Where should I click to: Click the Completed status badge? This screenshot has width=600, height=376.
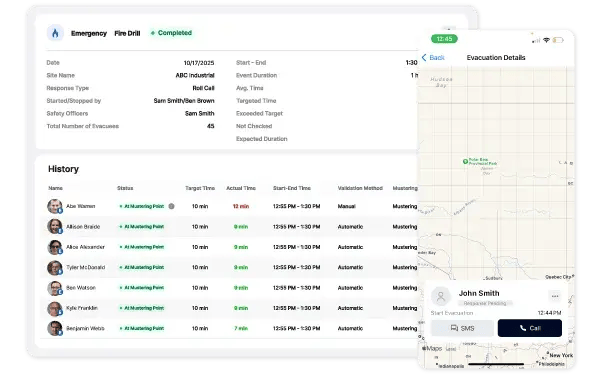click(171, 33)
